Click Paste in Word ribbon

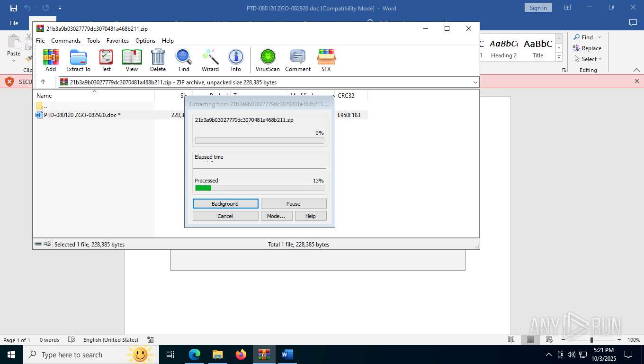tap(14, 47)
